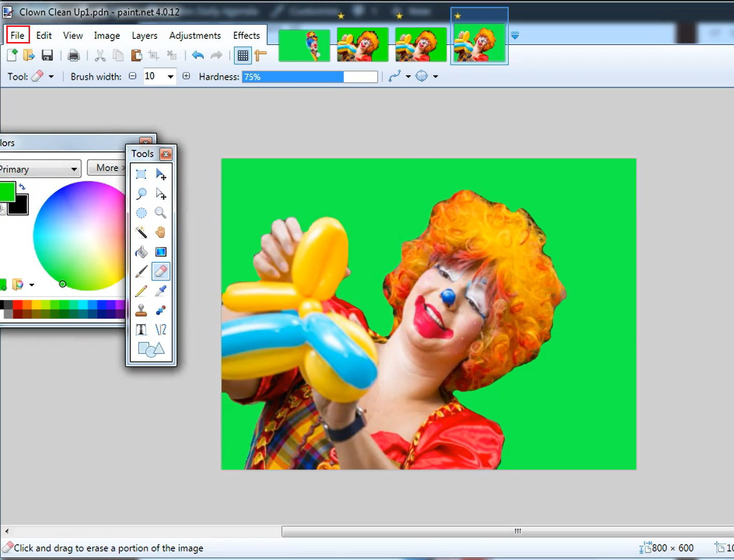Image resolution: width=734 pixels, height=560 pixels.
Task: Open the Primary color selector dropdown
Action: point(74,169)
